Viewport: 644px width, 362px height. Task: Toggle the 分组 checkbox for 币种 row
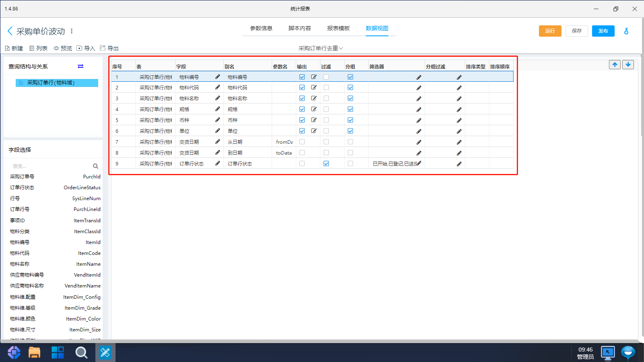[350, 120]
